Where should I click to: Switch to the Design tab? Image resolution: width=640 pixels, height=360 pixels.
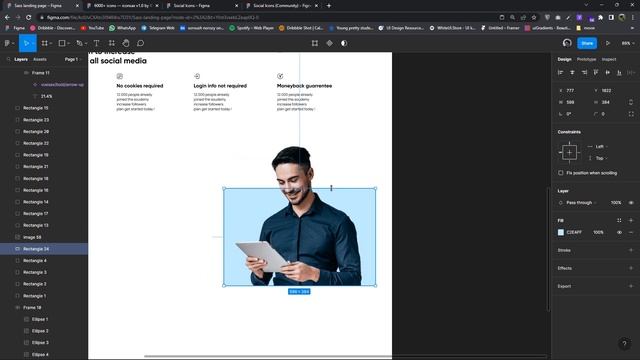coord(564,60)
